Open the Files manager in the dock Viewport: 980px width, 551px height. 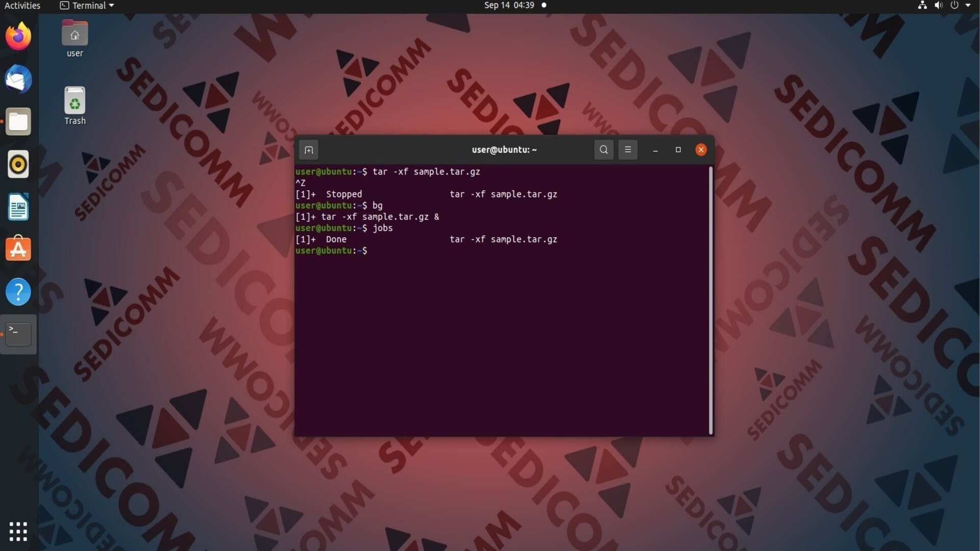click(x=18, y=121)
